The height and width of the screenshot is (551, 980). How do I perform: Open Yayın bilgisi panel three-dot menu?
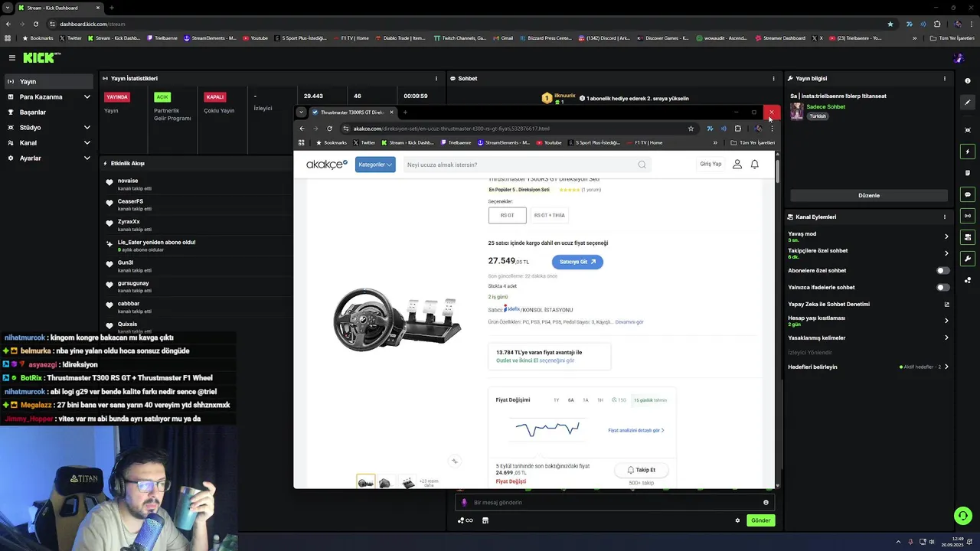click(x=944, y=78)
